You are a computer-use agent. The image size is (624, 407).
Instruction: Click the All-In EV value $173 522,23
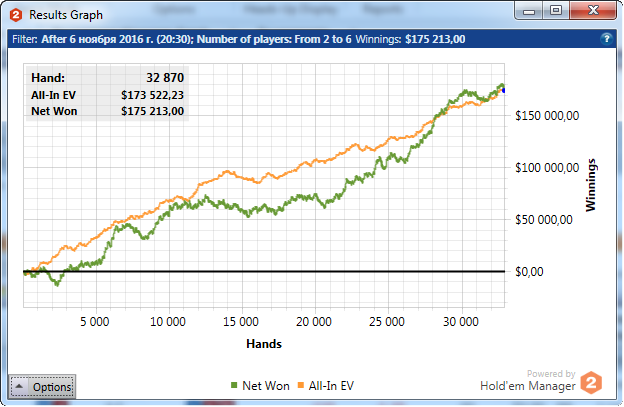click(x=152, y=95)
